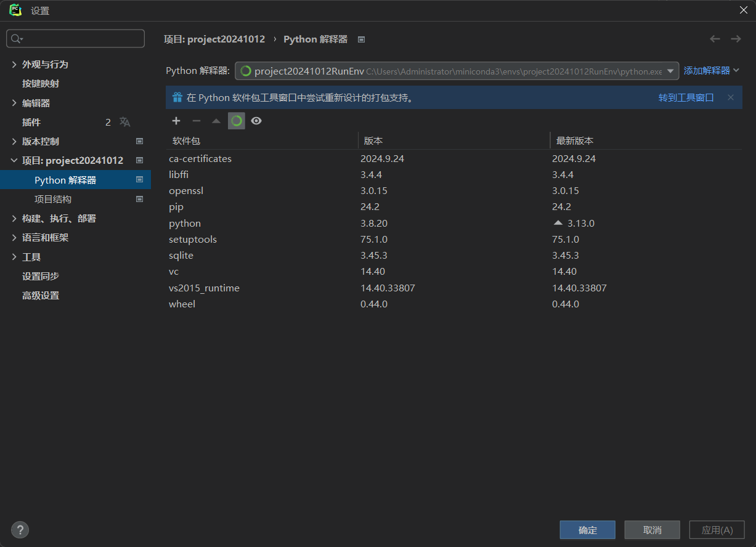Click the PyCharm logo in title bar
This screenshot has height=547, width=756.
17,10
